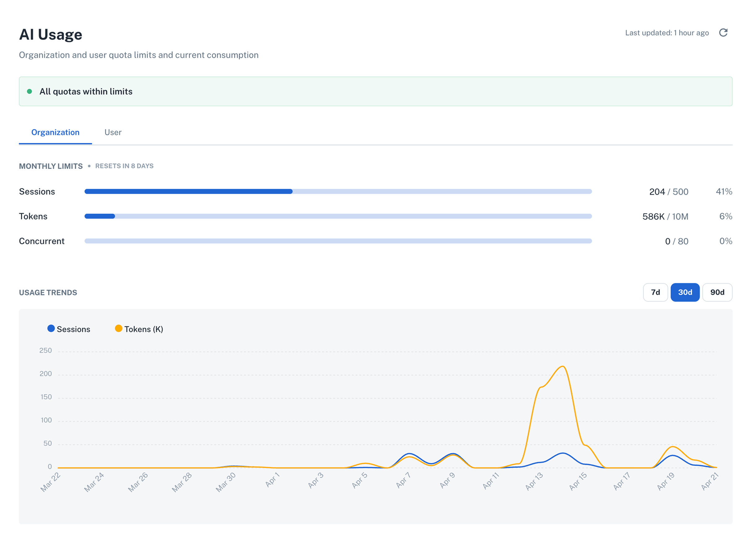The height and width of the screenshot is (560, 750).
Task: Click the green status indicator dot
Action: [30, 91]
